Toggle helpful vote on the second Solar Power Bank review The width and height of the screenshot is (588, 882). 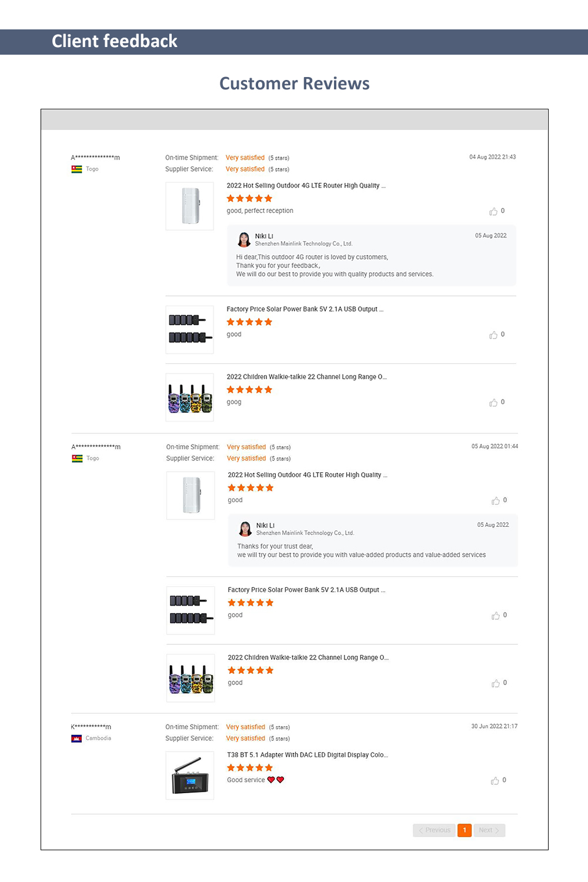[x=496, y=615]
